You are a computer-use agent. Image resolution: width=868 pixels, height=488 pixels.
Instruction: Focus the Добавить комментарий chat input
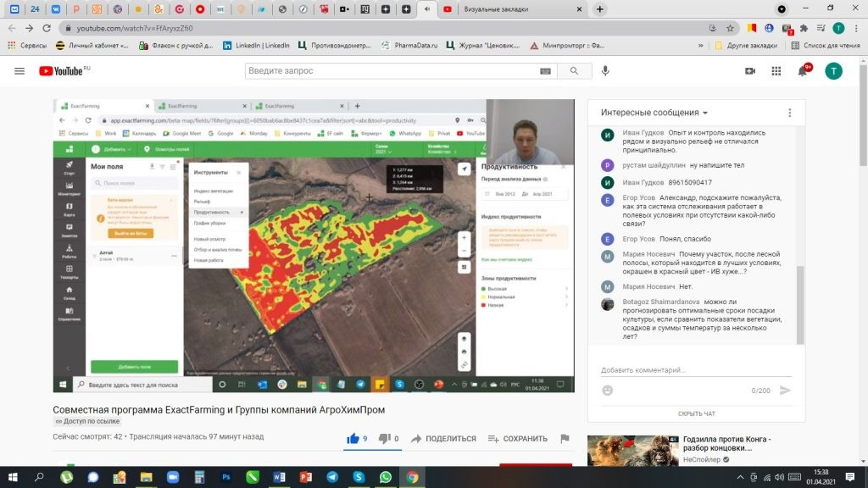[x=696, y=369]
